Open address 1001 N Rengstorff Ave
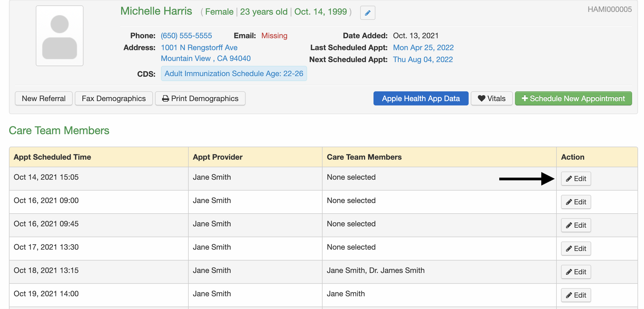Screen dimensions: 644x309 pos(199,47)
